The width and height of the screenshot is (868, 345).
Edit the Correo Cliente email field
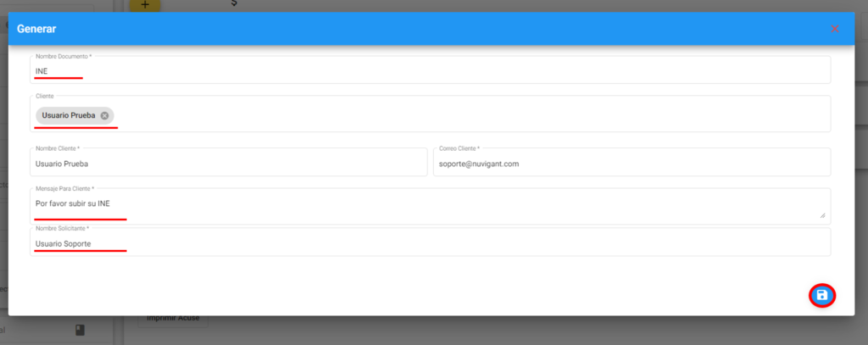pos(632,162)
